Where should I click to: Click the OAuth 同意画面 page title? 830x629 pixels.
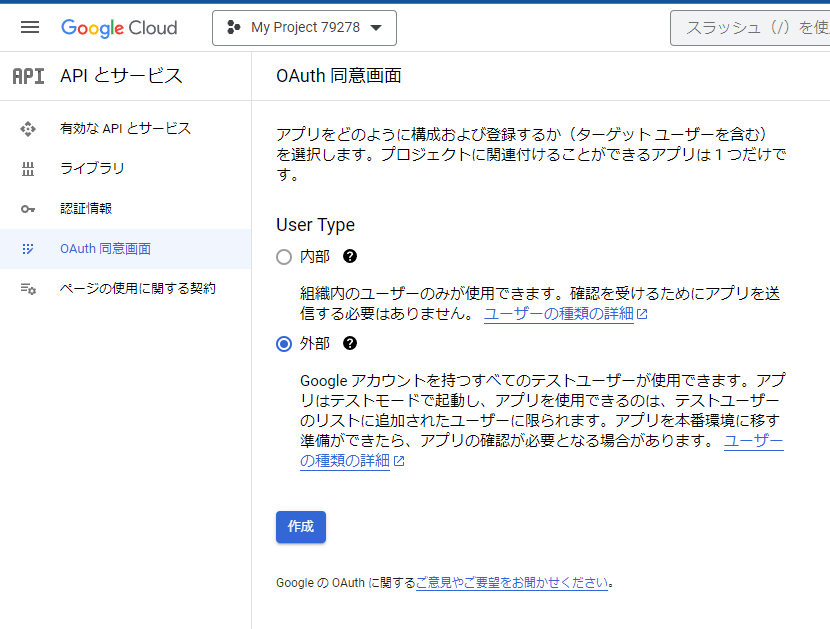point(339,76)
